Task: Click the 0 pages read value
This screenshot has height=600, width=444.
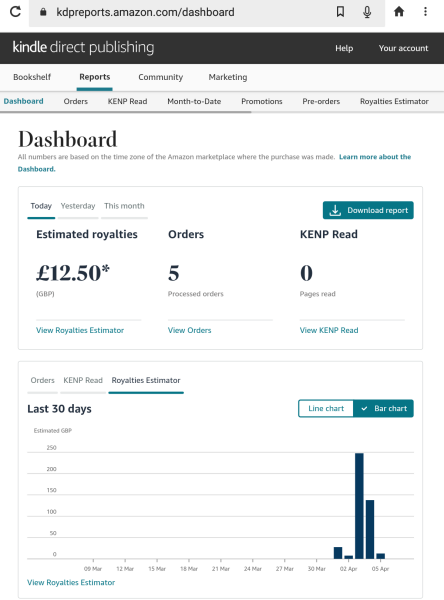Action: pyautogui.click(x=306, y=273)
